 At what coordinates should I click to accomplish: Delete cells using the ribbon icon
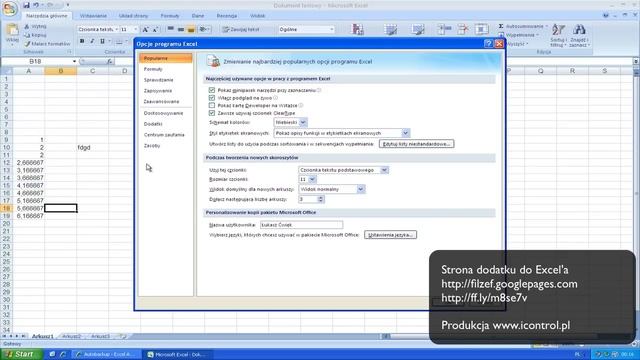coord(463,29)
